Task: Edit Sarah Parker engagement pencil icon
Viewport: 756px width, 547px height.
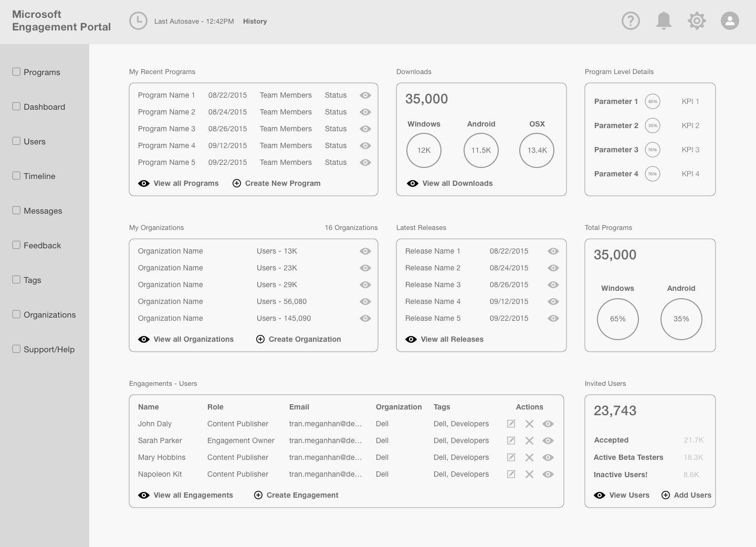Action: click(x=511, y=440)
